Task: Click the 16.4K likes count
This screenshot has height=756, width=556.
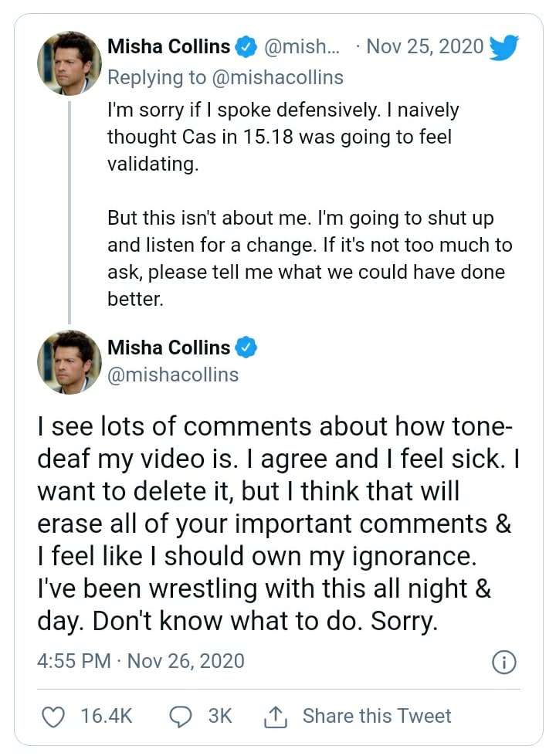Action: (107, 716)
